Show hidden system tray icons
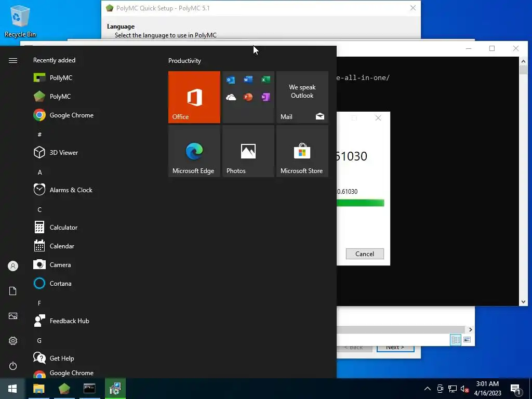The image size is (532, 399). click(428, 389)
